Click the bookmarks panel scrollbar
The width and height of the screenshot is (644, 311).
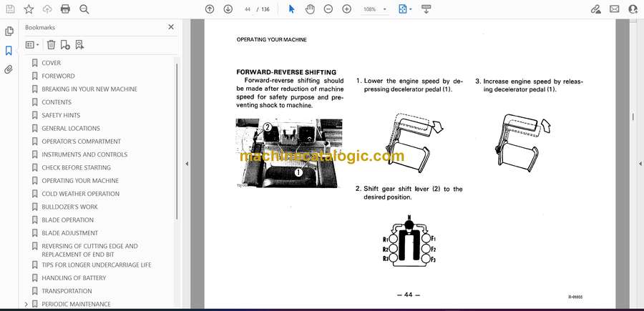pyautogui.click(x=177, y=141)
